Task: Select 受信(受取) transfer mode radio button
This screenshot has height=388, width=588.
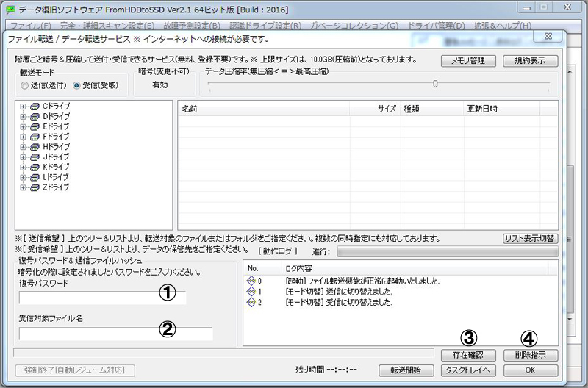Action: pyautogui.click(x=77, y=86)
